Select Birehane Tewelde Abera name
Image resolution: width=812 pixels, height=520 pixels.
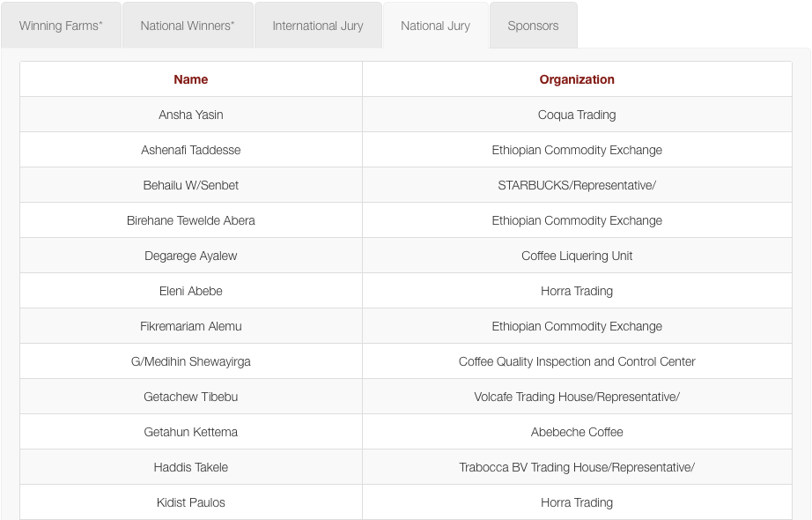click(x=191, y=220)
